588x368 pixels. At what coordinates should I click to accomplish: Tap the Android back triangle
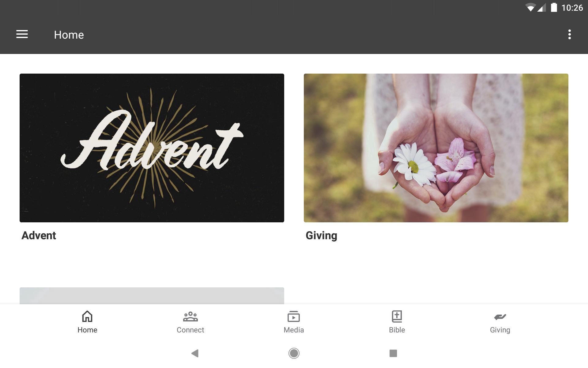coord(195,353)
